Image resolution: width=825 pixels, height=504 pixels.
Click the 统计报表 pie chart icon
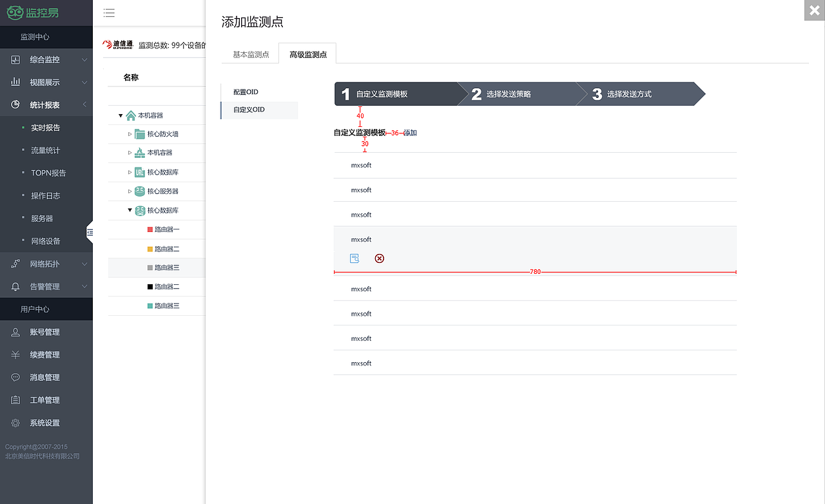(x=15, y=105)
